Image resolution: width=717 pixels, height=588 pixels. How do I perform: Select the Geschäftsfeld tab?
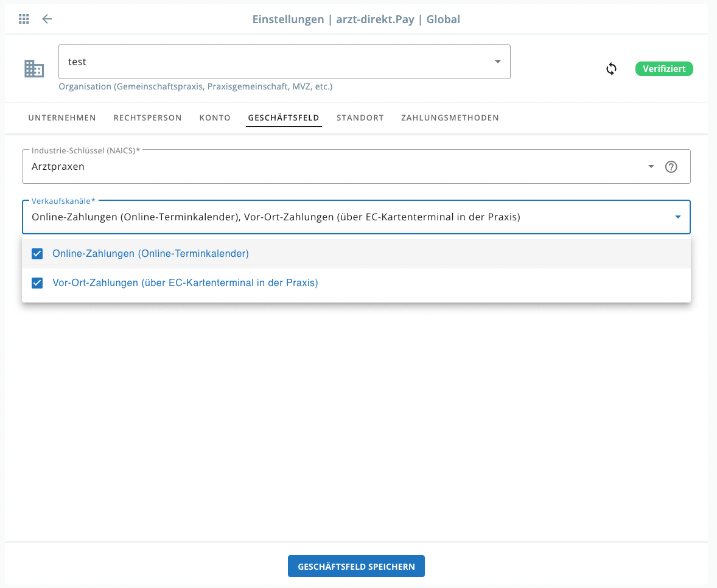284,118
